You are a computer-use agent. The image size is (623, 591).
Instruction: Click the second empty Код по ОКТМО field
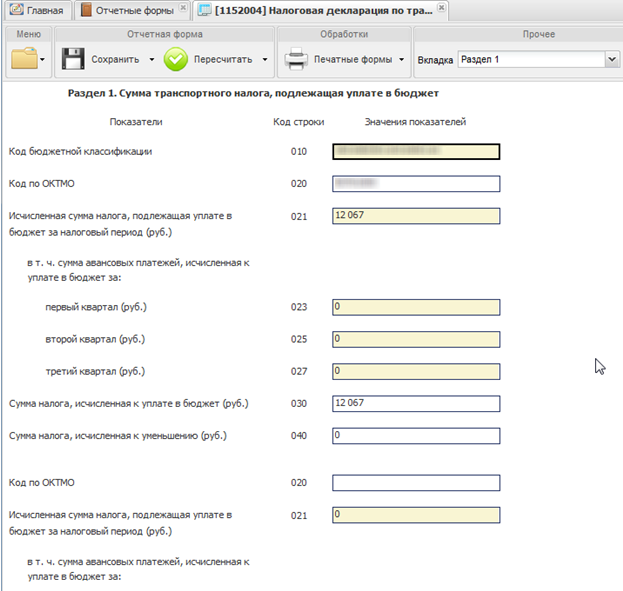(416, 483)
